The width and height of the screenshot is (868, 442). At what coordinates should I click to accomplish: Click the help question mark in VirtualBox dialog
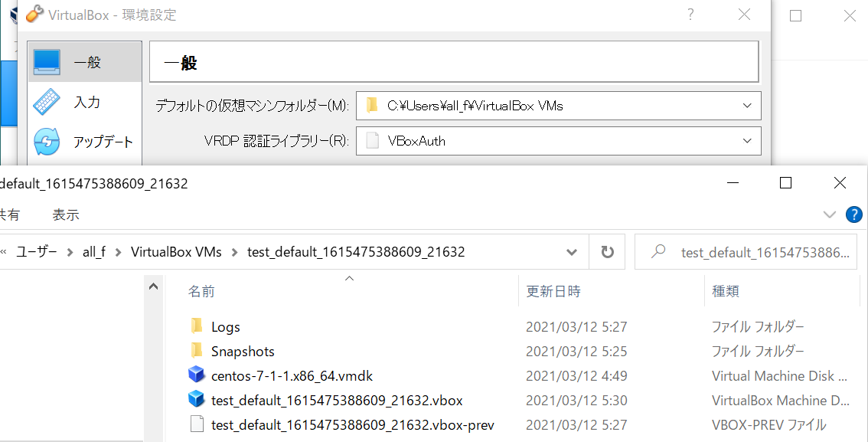690,15
